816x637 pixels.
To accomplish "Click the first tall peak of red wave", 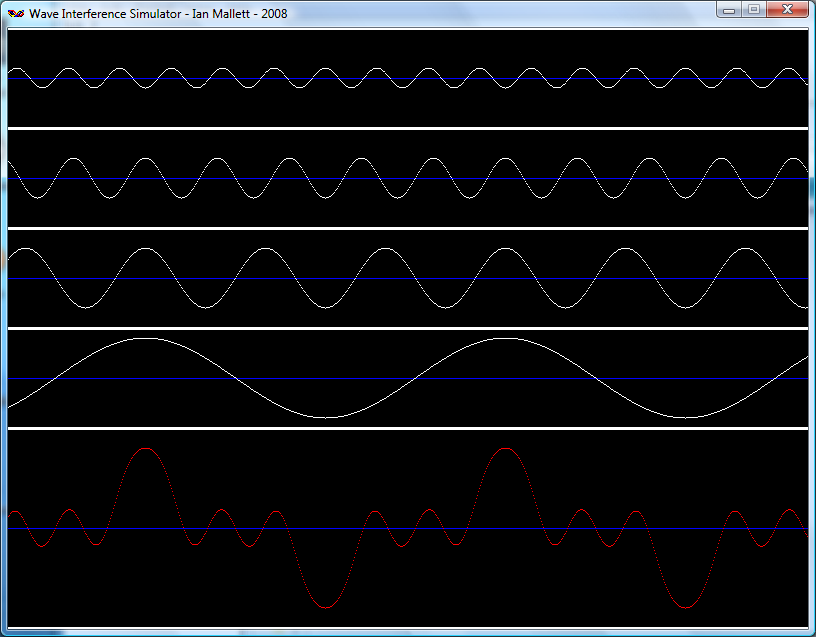I will [x=146, y=449].
